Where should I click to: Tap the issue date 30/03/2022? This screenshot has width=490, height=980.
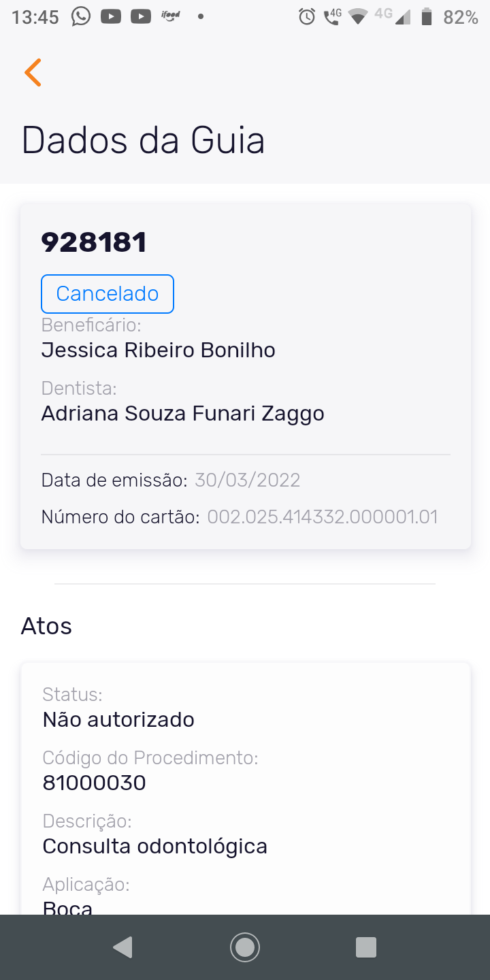pos(247,480)
